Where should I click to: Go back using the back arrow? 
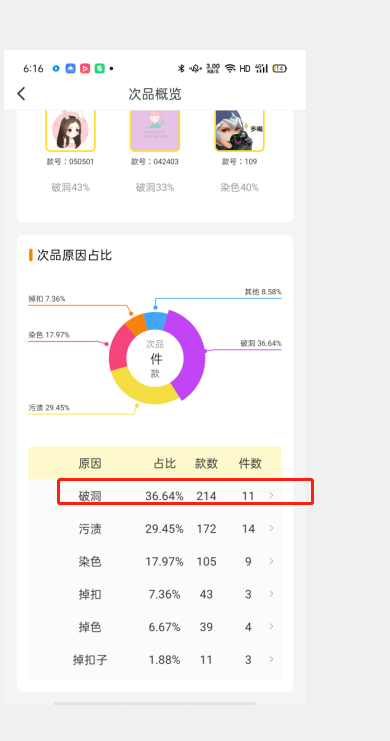point(21,94)
